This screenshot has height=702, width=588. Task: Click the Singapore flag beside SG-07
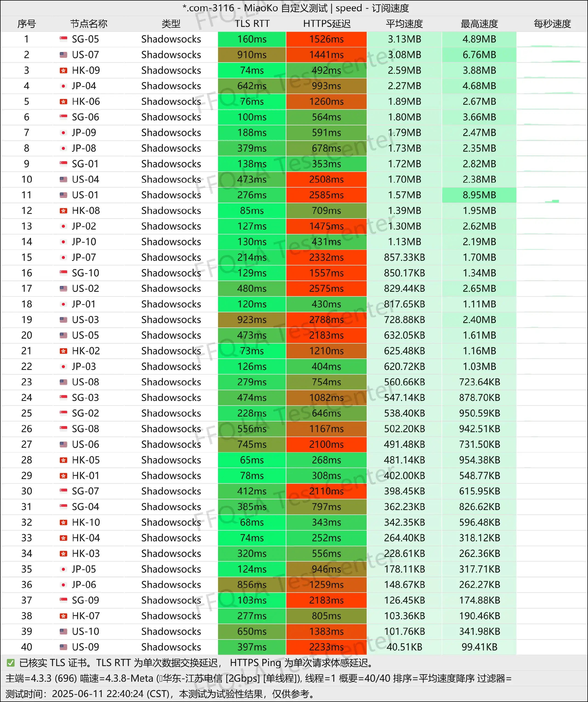click(x=64, y=491)
